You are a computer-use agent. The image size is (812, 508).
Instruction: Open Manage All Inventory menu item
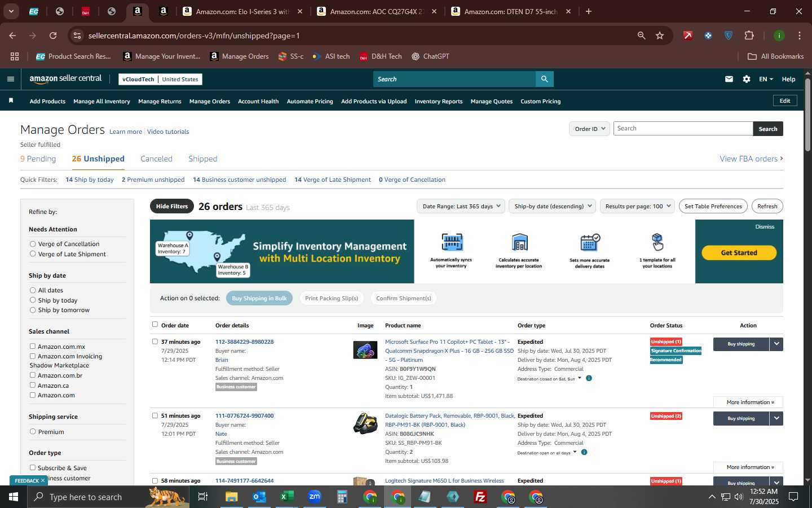(101, 102)
